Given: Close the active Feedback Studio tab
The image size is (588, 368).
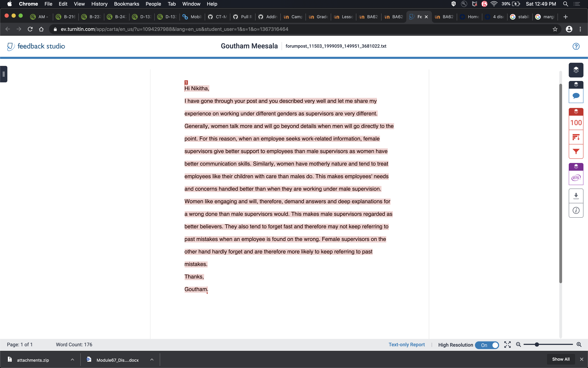Looking at the screenshot, I should click(x=426, y=17).
